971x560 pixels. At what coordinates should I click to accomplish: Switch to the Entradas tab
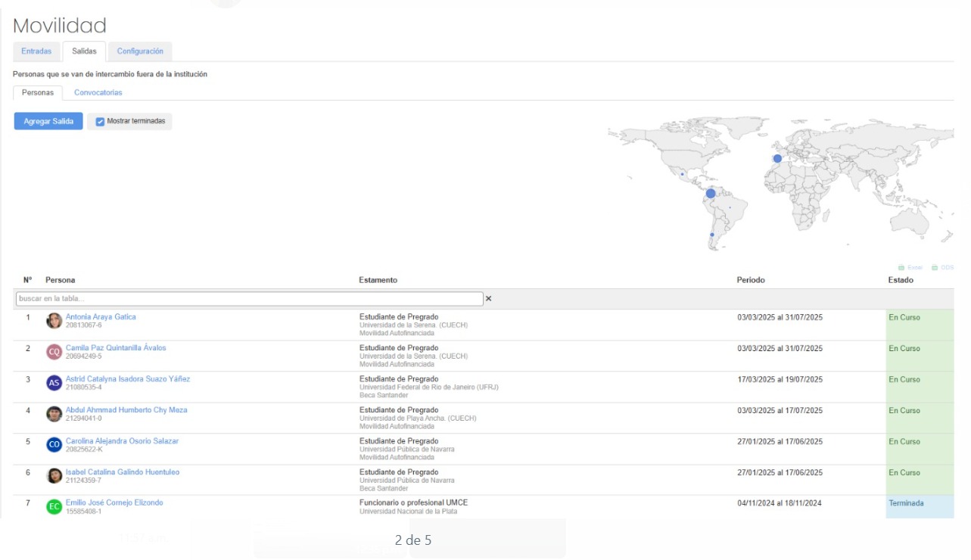(x=36, y=51)
